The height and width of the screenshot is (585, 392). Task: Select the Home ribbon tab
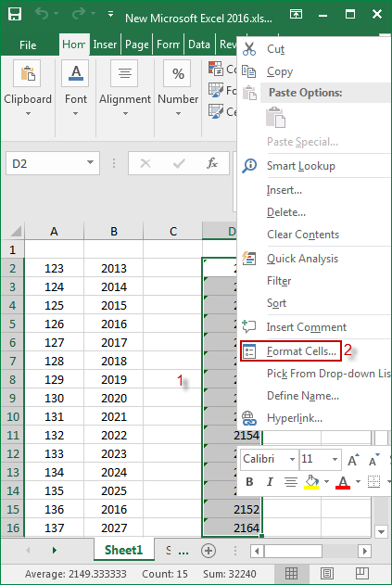point(73,45)
